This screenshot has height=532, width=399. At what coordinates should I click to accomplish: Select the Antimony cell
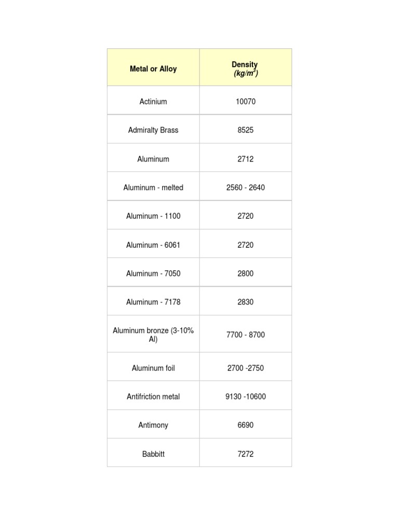[153, 425]
